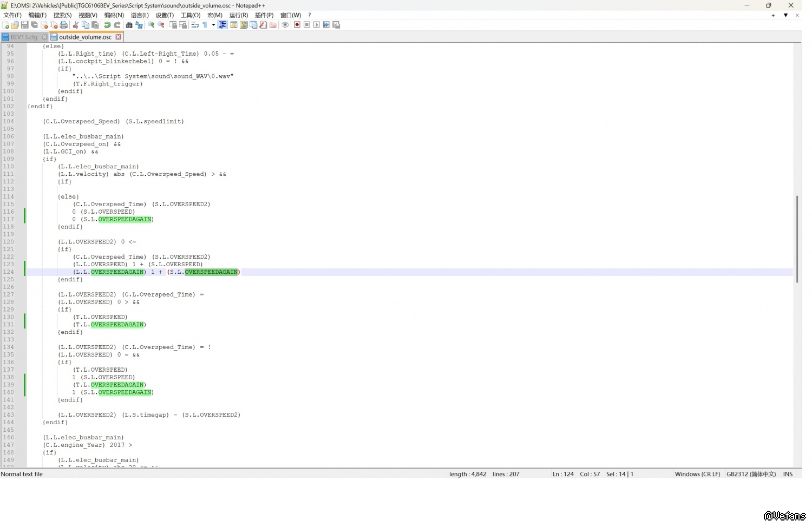Click the Print toolbar icon
Viewport: 812px width, 527px height.
(64, 25)
